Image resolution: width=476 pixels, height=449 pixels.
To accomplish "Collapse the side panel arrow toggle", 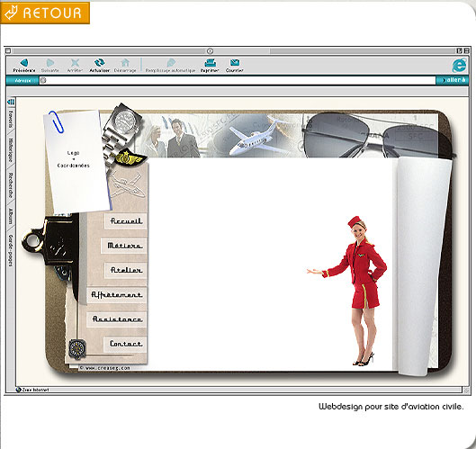I will click(x=11, y=102).
